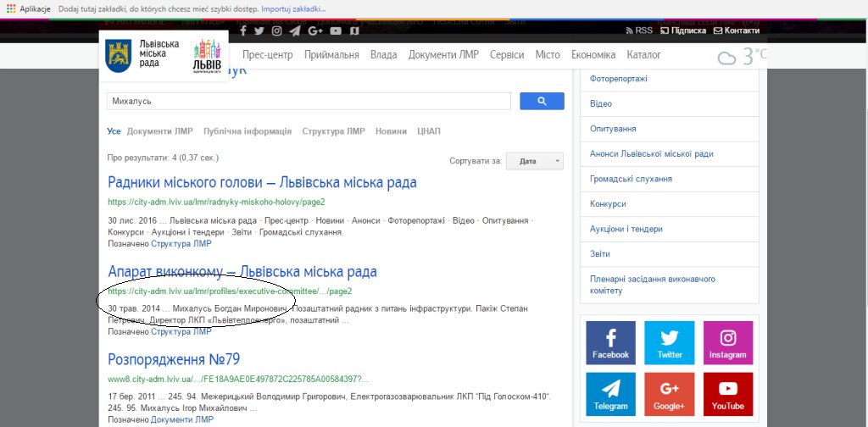Open the Telegram icon in the top header
Viewport: 868px width, 427px height.
click(x=294, y=31)
